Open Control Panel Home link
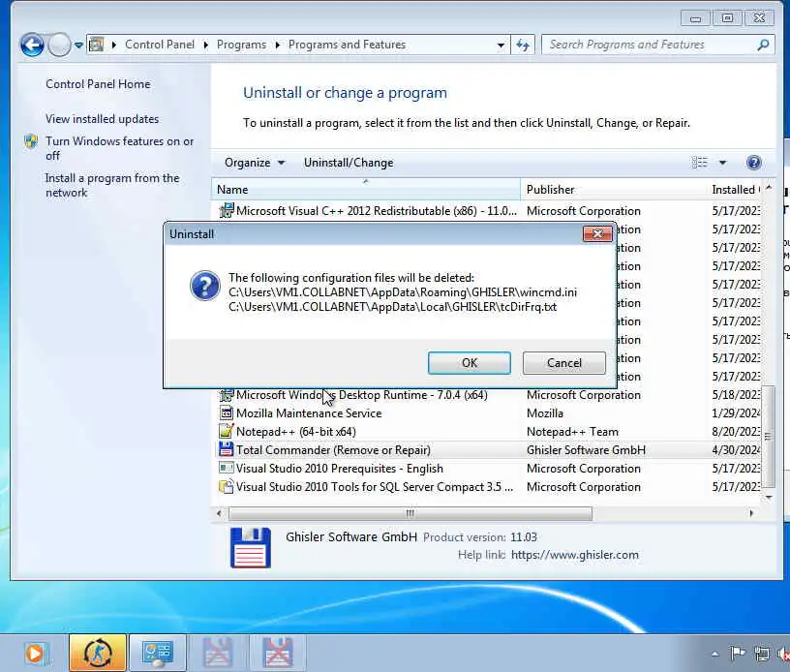 pos(98,83)
